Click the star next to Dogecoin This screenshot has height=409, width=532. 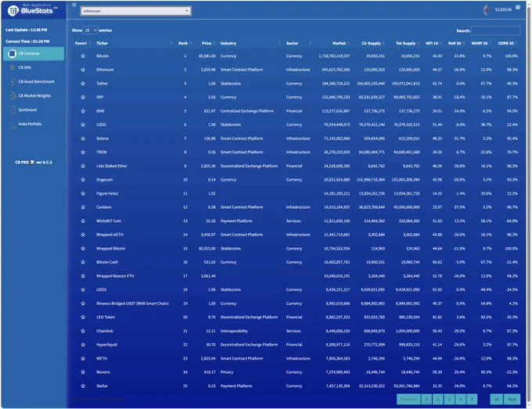coord(83,180)
